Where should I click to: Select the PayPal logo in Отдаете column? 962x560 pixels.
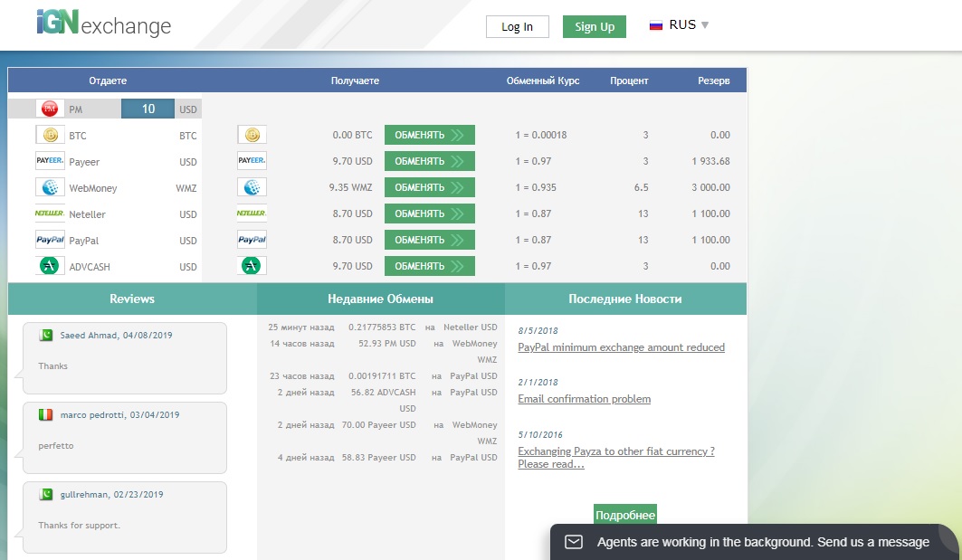point(50,240)
